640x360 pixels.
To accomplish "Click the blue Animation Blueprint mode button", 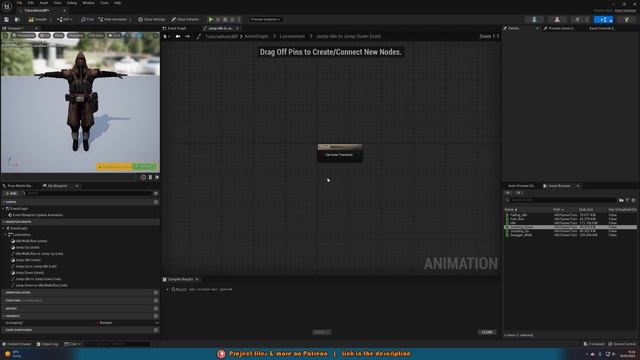I will coord(603,19).
